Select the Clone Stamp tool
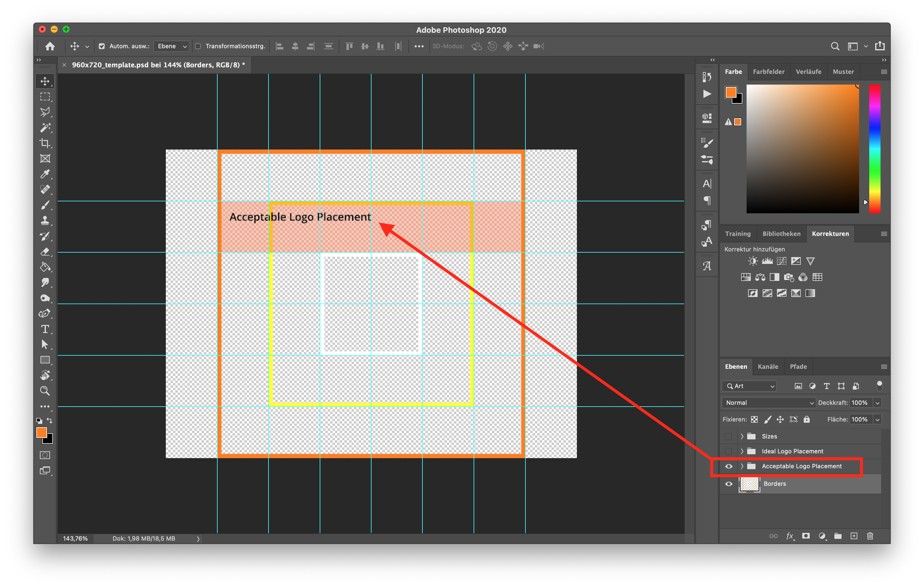 click(x=45, y=220)
